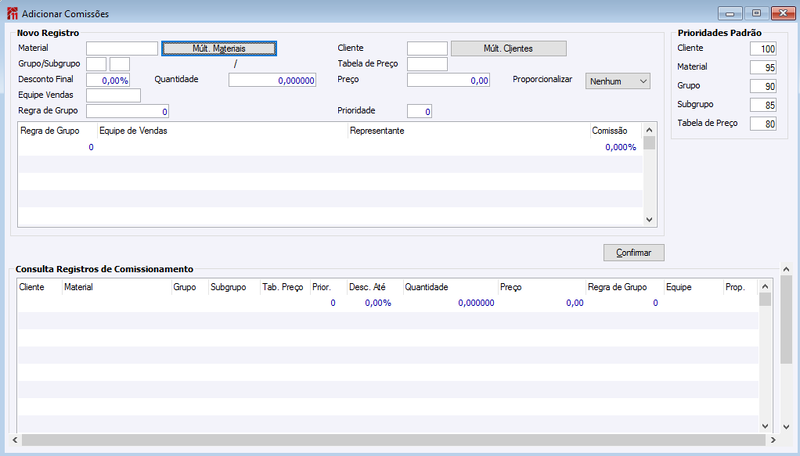
Task: Click the Comissão column header
Action: 616,131
